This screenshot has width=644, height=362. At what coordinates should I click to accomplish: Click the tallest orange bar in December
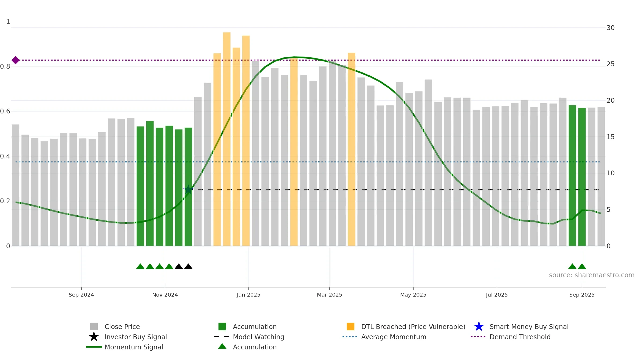pos(227,139)
